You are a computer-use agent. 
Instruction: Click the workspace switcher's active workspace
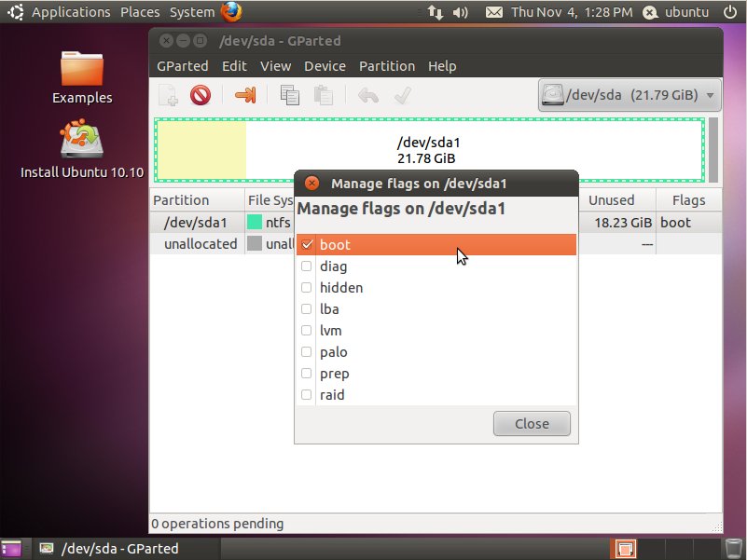[x=625, y=549]
